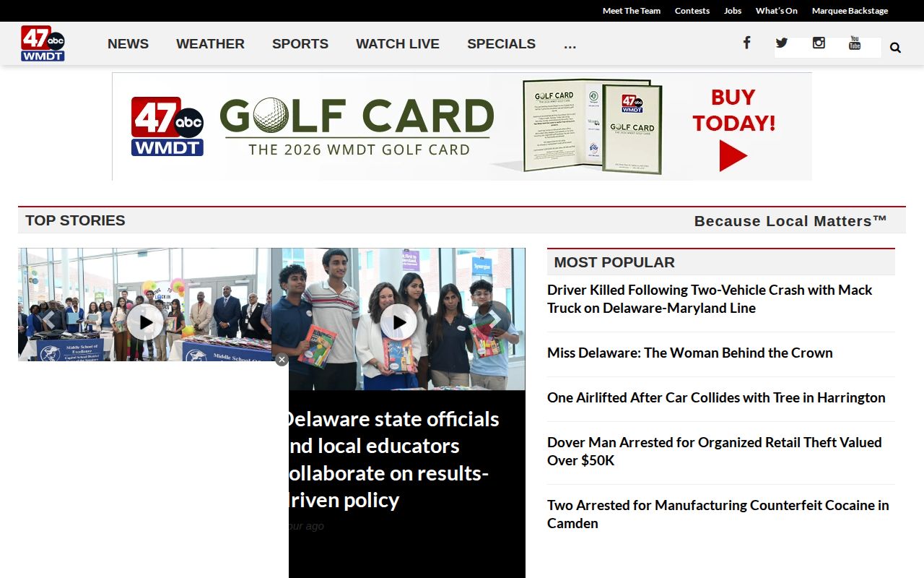This screenshot has width=924, height=578.
Task: Read Driver Killed Two-Vehicle Crash story
Action: coord(710,298)
